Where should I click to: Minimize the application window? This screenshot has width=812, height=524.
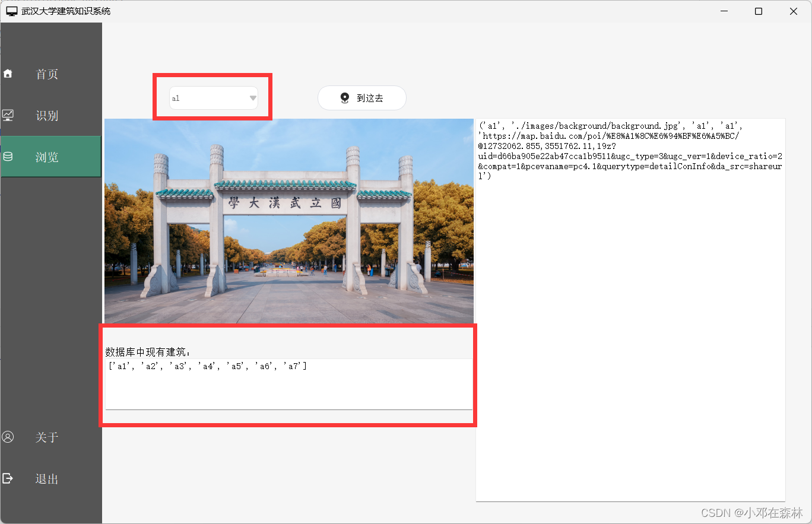point(724,11)
